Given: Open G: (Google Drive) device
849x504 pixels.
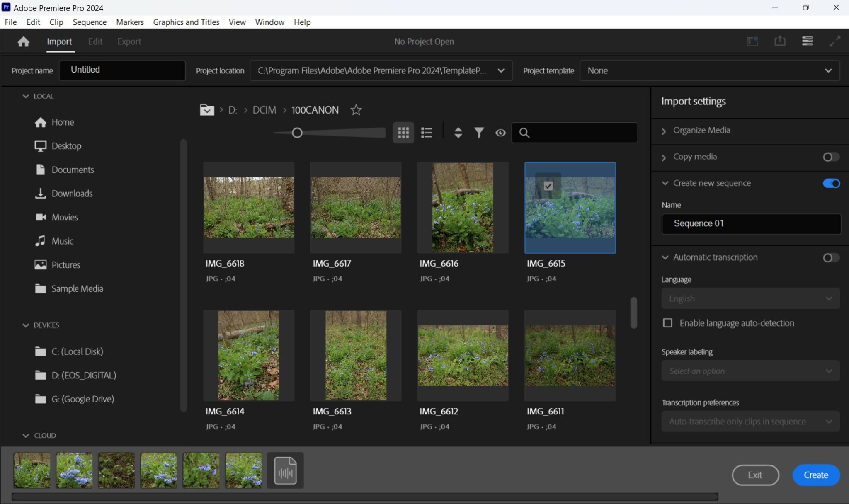Looking at the screenshot, I should point(75,399).
